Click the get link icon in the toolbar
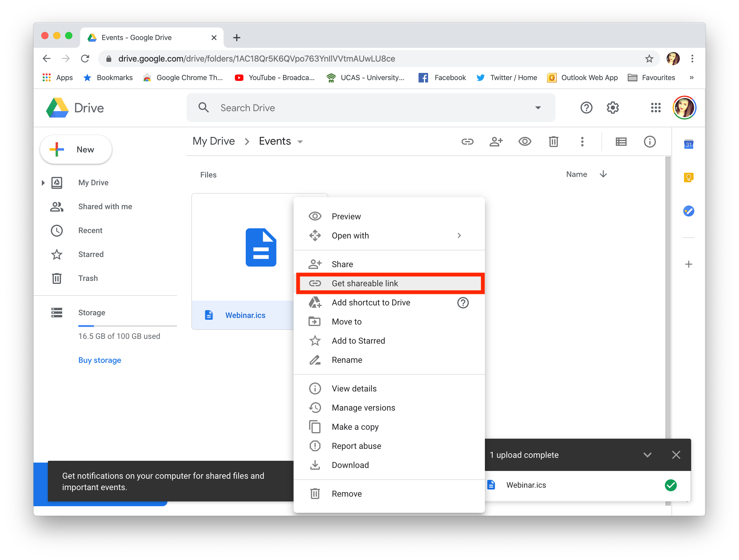The height and width of the screenshot is (560, 739). coord(467,142)
